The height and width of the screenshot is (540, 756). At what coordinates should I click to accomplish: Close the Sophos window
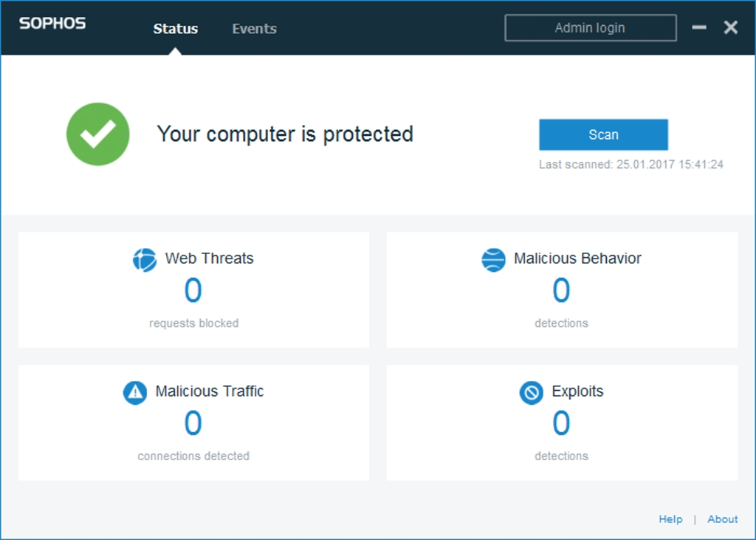[x=730, y=28]
